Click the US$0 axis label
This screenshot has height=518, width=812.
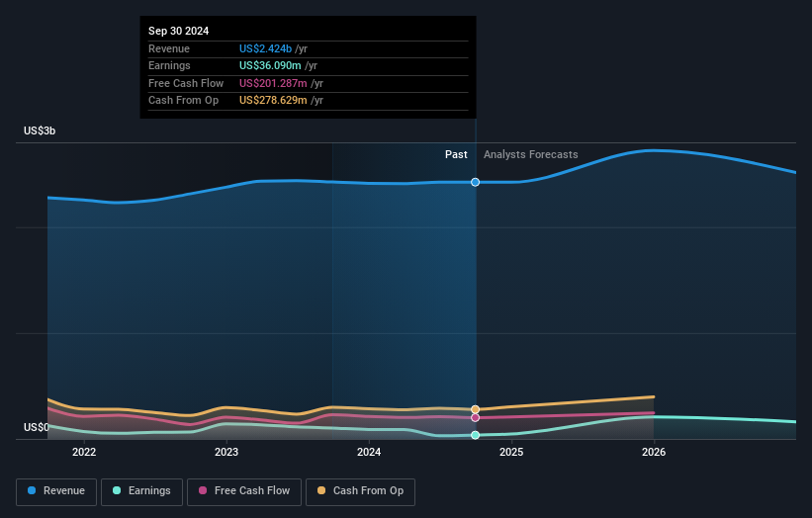pos(37,427)
